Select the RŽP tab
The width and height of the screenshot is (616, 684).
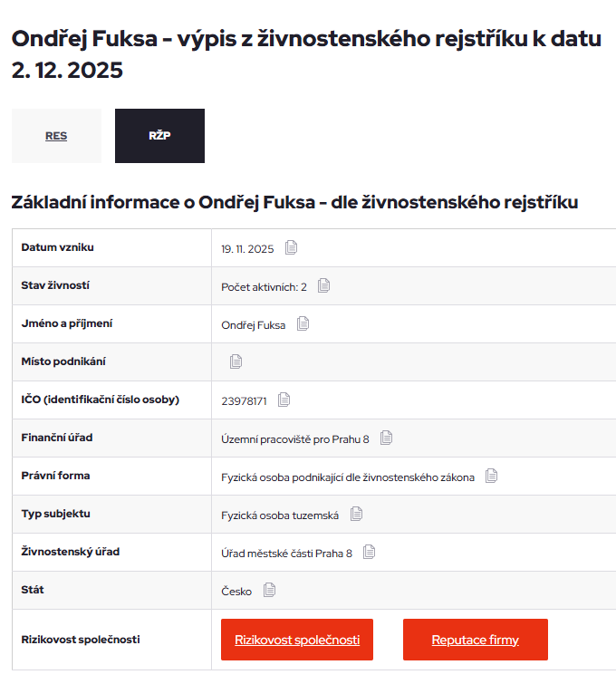click(159, 136)
